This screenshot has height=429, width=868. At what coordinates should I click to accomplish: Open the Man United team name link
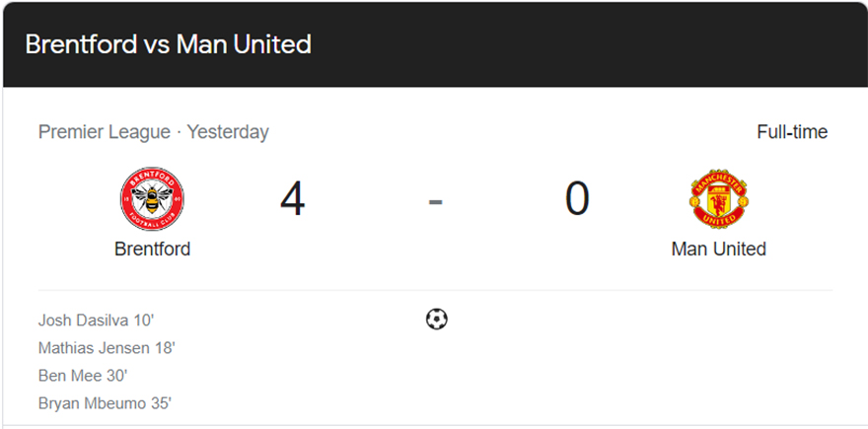coord(718,250)
